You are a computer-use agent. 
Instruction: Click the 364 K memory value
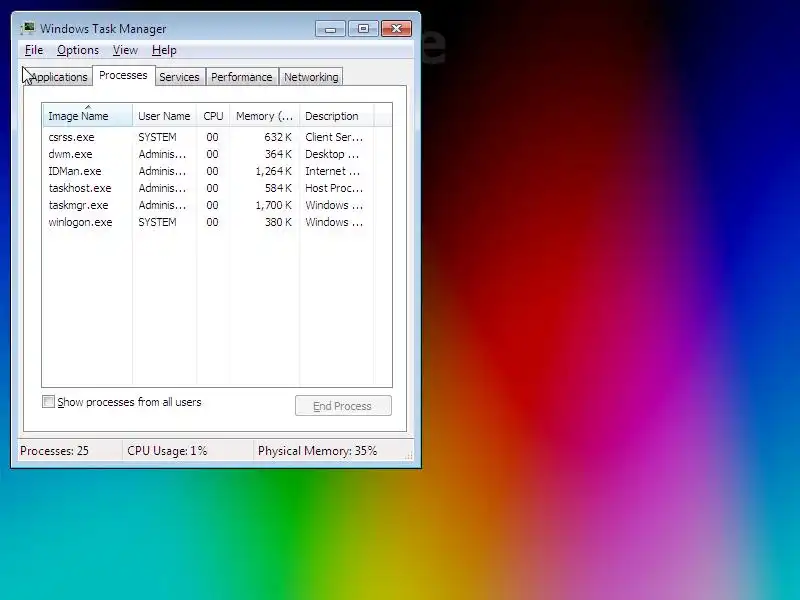coord(278,154)
